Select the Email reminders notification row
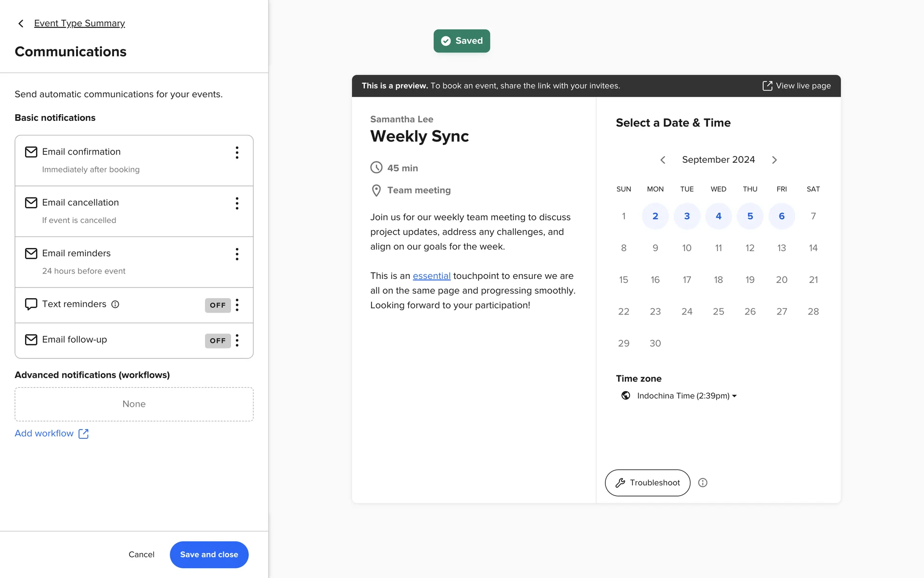 (x=125, y=262)
